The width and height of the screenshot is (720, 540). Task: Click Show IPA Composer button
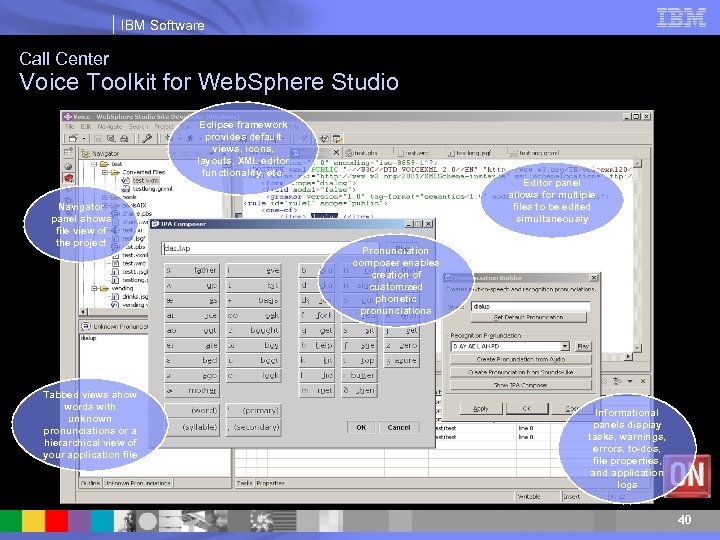point(521,385)
